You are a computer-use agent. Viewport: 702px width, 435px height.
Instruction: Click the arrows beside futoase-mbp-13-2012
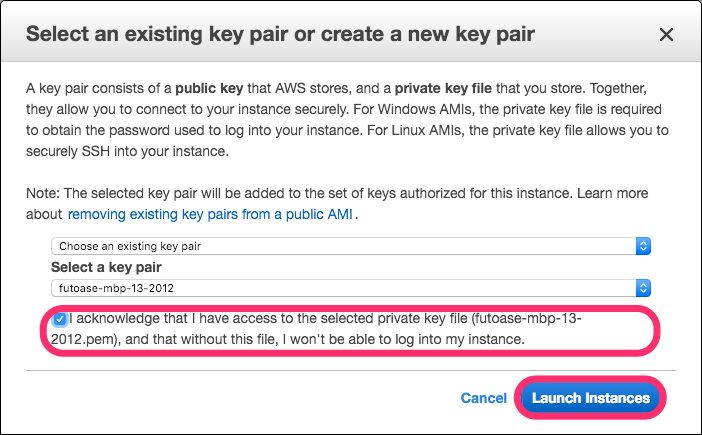(643, 288)
